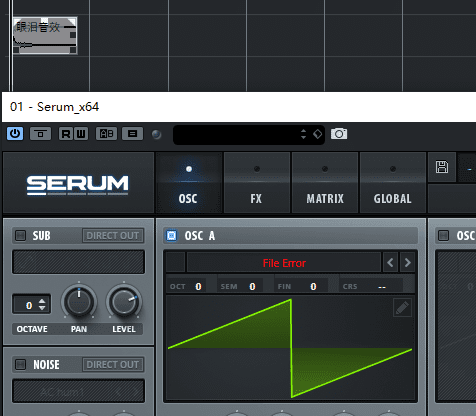Enable the NOISE oscillator checkbox

click(x=20, y=364)
